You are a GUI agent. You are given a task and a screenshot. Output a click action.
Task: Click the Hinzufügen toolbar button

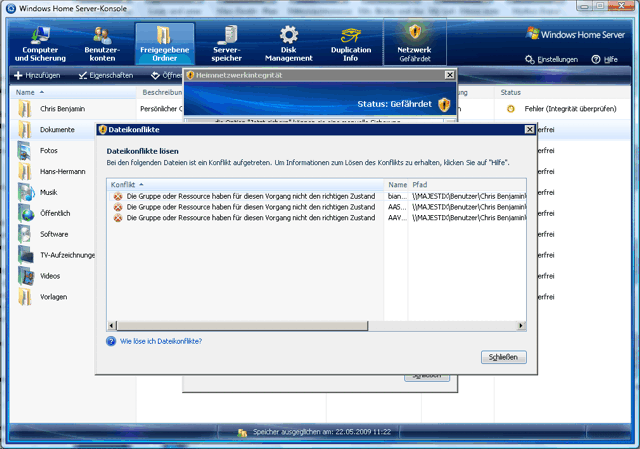tap(37, 76)
